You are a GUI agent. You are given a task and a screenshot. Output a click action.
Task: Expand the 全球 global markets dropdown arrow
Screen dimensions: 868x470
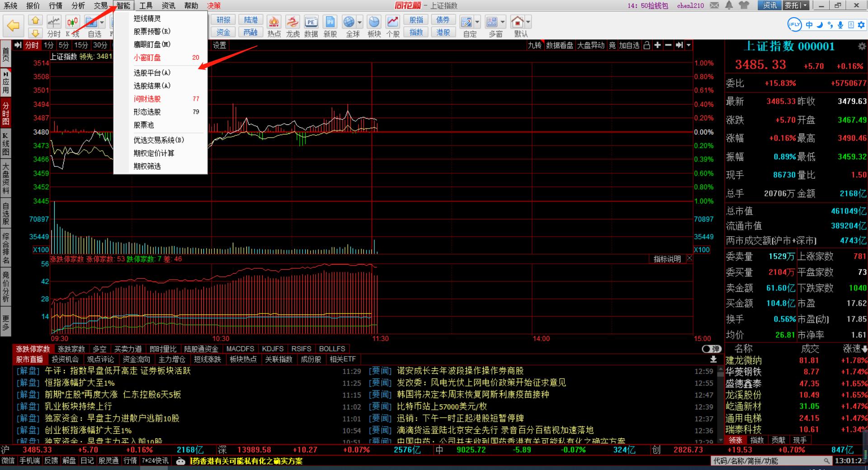tap(360, 22)
